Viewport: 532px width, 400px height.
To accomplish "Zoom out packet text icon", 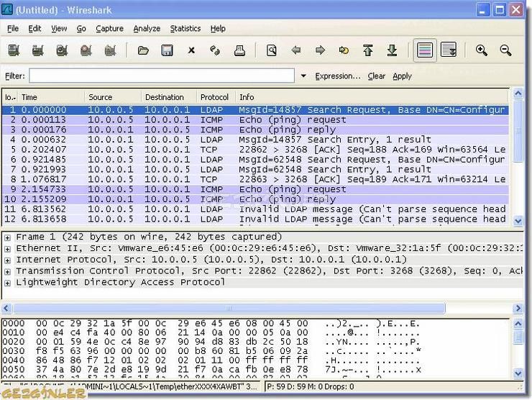I will 505,50.
